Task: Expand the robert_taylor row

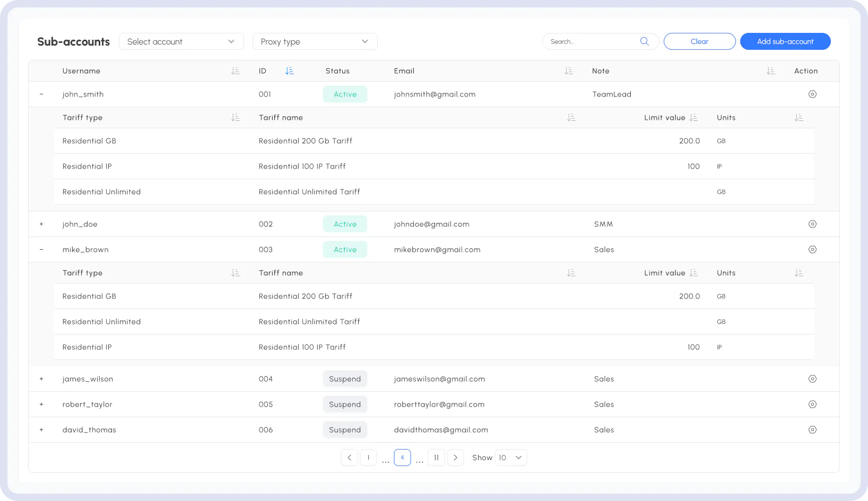Action: pos(41,405)
